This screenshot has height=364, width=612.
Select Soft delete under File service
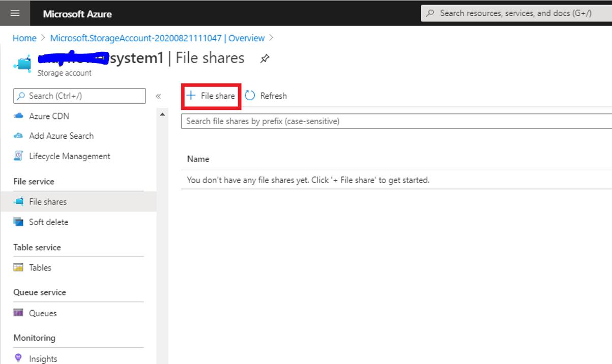(49, 222)
